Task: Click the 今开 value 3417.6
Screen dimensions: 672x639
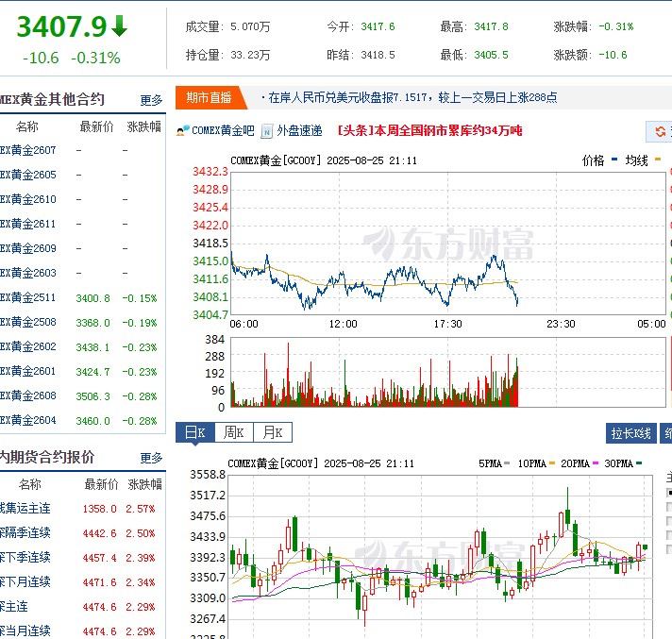Action: (x=378, y=26)
